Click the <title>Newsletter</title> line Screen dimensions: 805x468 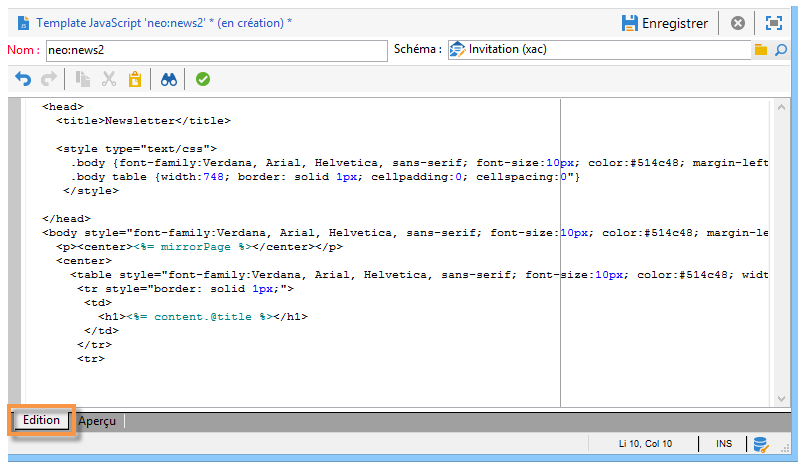click(143, 121)
